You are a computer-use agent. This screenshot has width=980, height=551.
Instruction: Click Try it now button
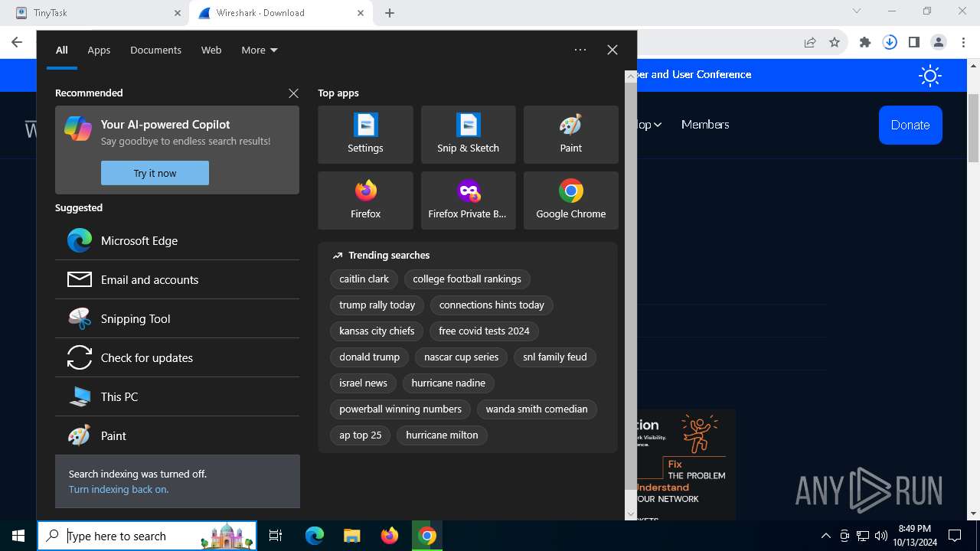tap(155, 173)
